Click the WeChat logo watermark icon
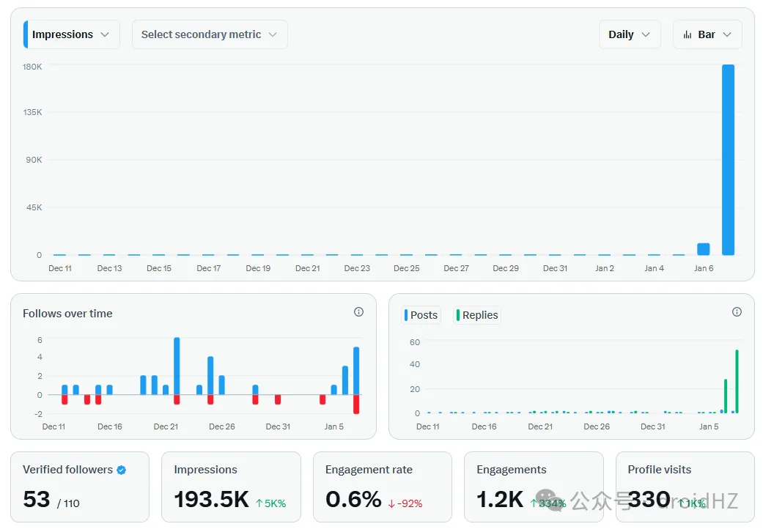The height and width of the screenshot is (532, 763). (549, 500)
